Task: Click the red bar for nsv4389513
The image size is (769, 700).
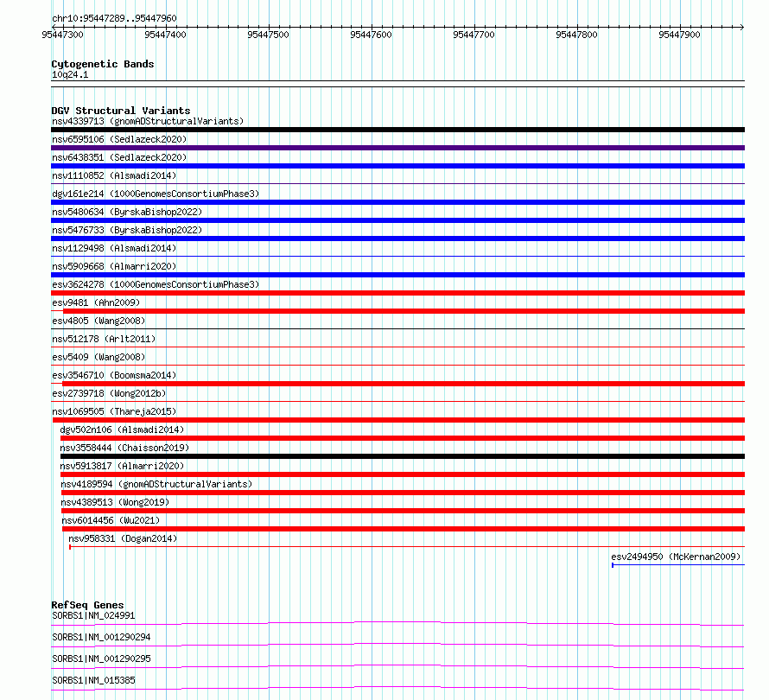Action: (x=403, y=511)
